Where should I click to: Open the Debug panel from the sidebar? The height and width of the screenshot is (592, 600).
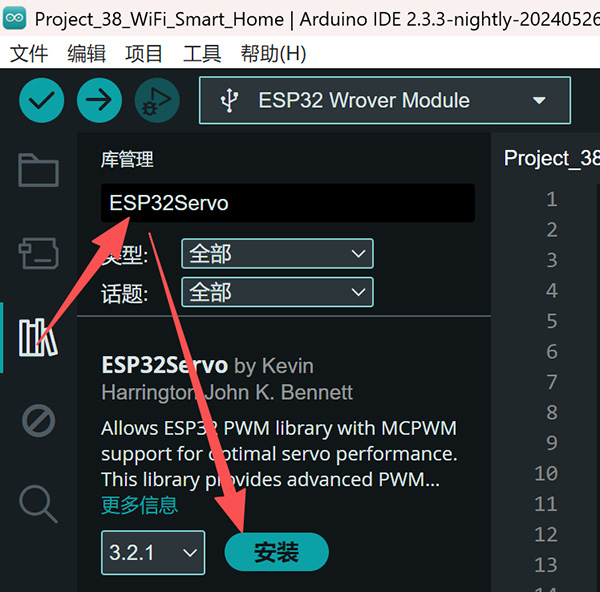pos(38,421)
